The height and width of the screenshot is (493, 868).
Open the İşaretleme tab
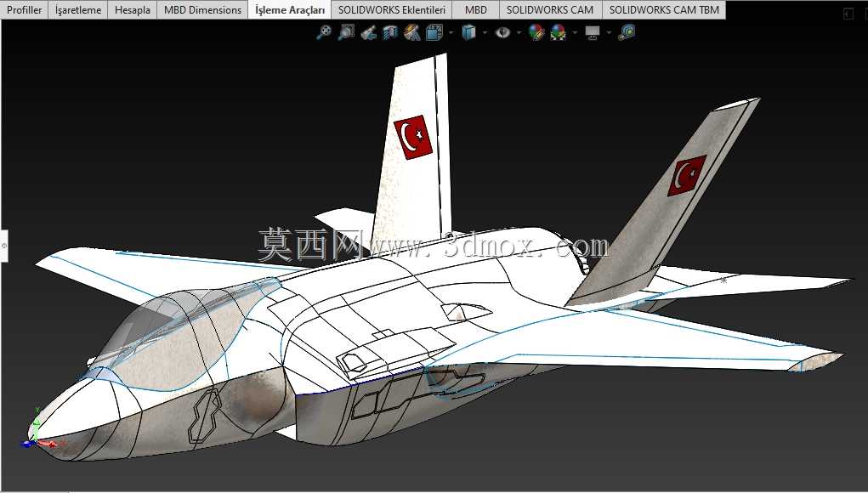coord(78,10)
